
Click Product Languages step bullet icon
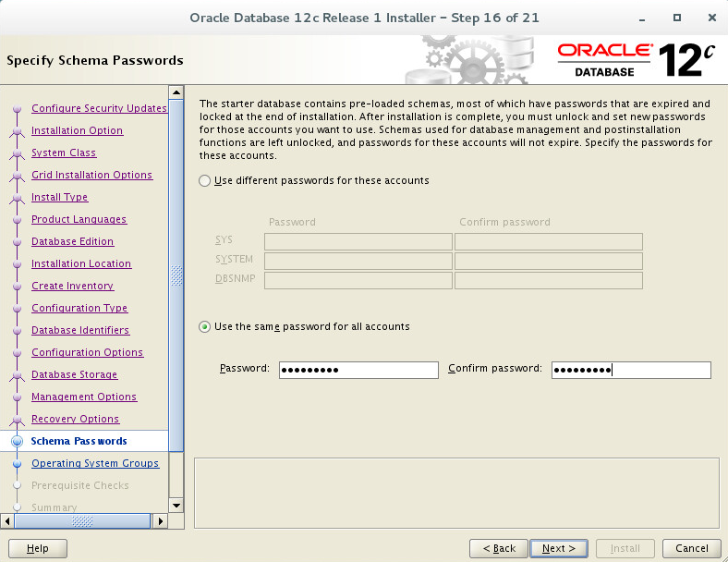tap(18, 220)
